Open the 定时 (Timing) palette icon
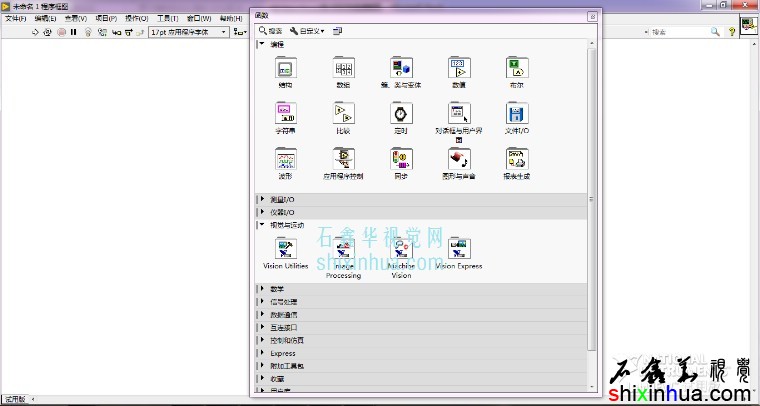 pyautogui.click(x=401, y=113)
